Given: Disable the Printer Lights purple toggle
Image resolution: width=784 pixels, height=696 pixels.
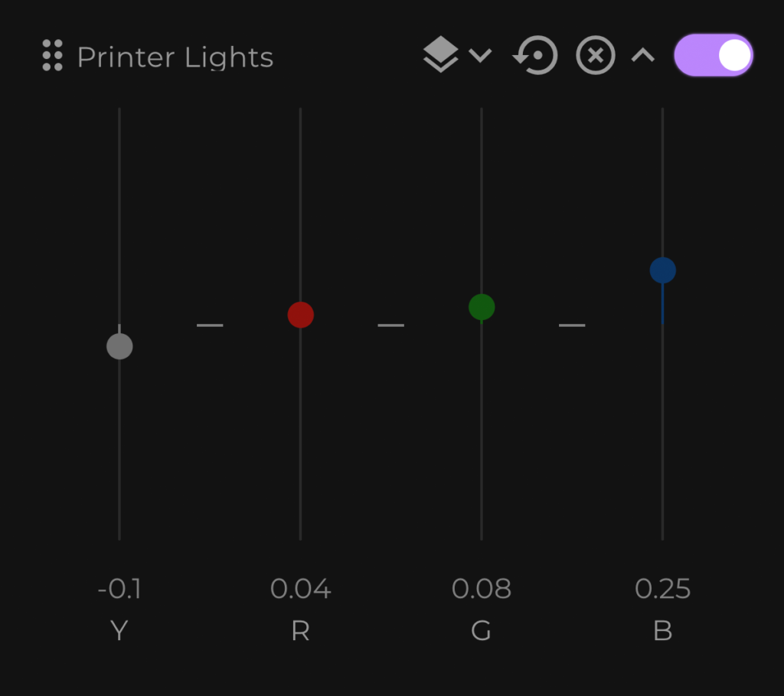Looking at the screenshot, I should pyautogui.click(x=714, y=55).
